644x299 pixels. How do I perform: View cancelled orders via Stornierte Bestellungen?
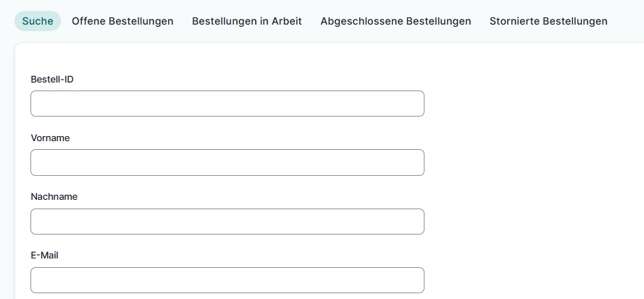click(x=548, y=21)
